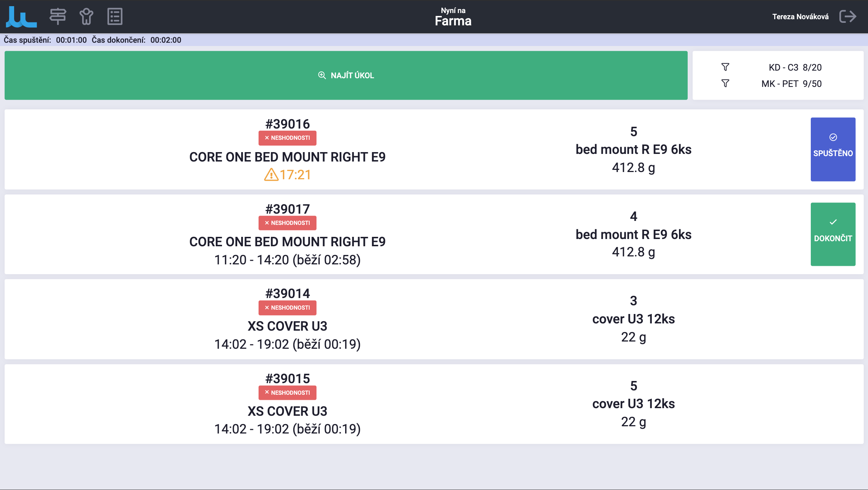Open task #39014 XS COVER U3 row

click(x=434, y=319)
